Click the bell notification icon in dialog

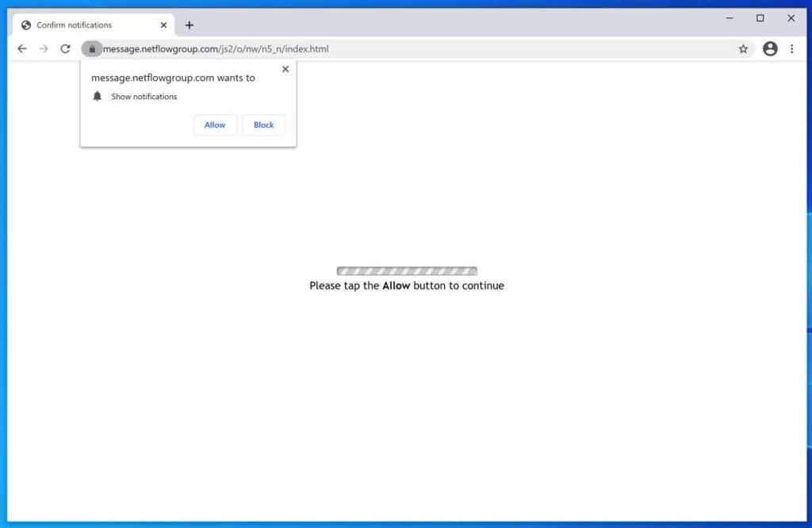(x=98, y=96)
